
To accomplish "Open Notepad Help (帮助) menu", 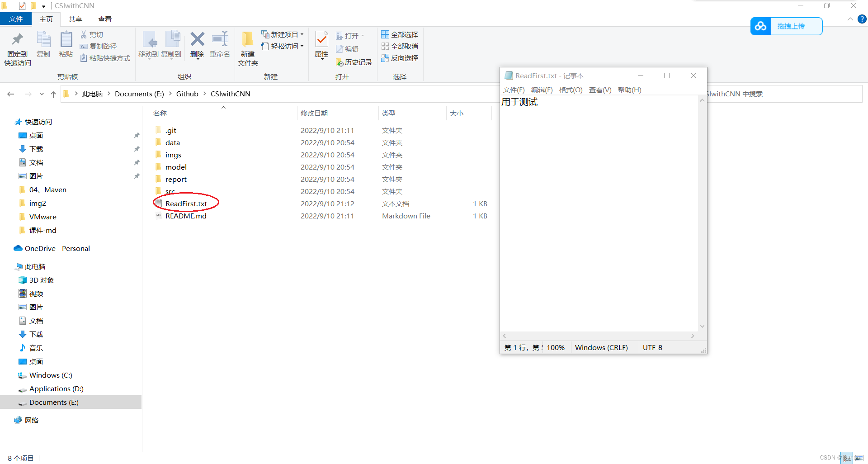I will click(630, 90).
